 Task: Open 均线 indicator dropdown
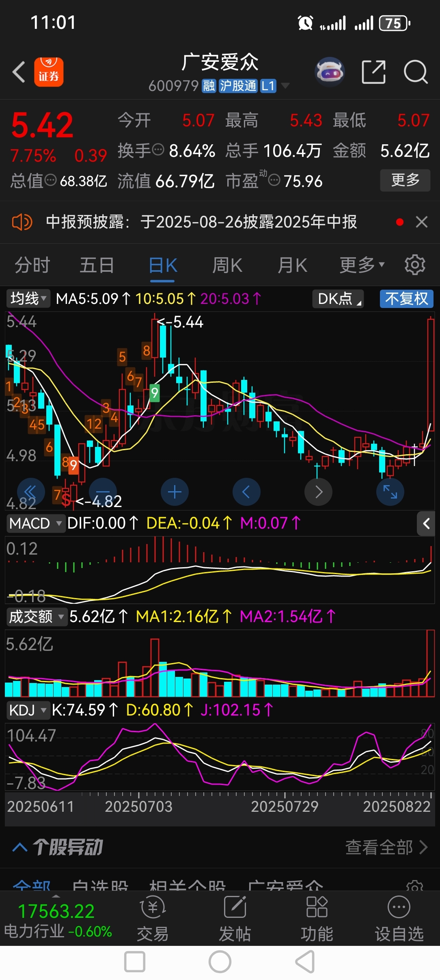point(28,299)
